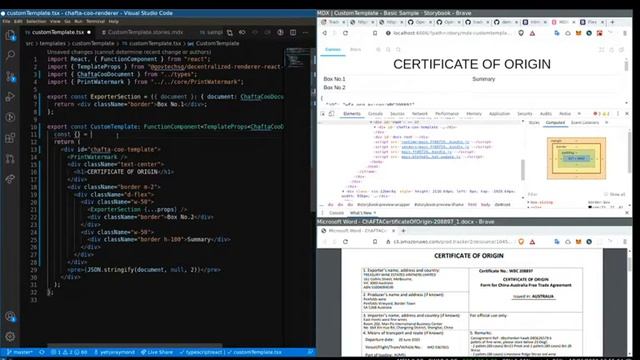Switch to the customTemplate.tsx editor tab

[x=58, y=32]
